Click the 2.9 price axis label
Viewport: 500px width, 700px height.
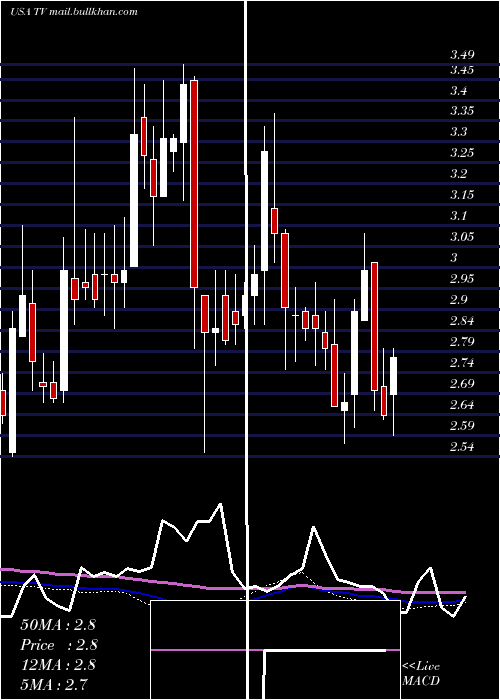coord(458,300)
